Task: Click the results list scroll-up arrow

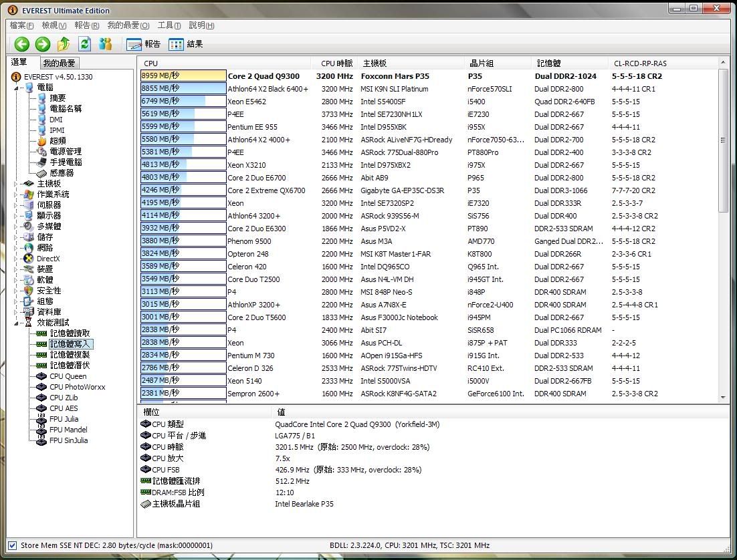Action: tap(723, 62)
